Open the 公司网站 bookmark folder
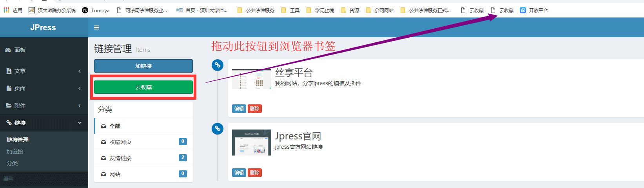644x188 pixels. [380, 10]
